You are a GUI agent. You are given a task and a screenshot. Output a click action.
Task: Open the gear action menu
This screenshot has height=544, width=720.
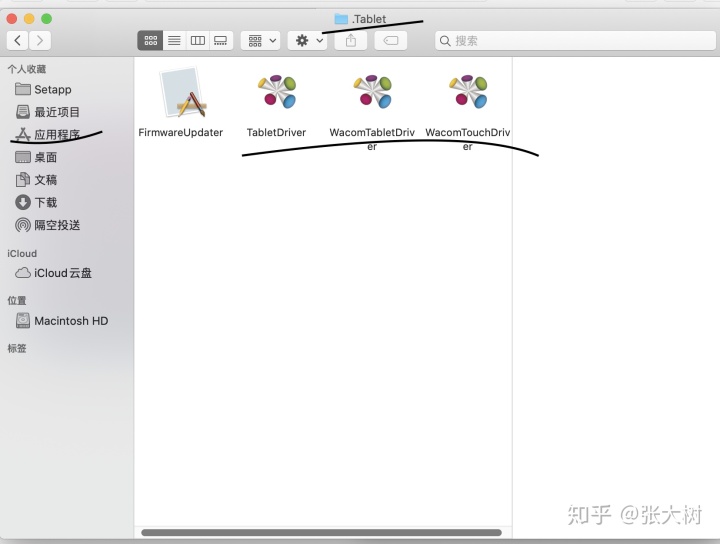pos(307,40)
